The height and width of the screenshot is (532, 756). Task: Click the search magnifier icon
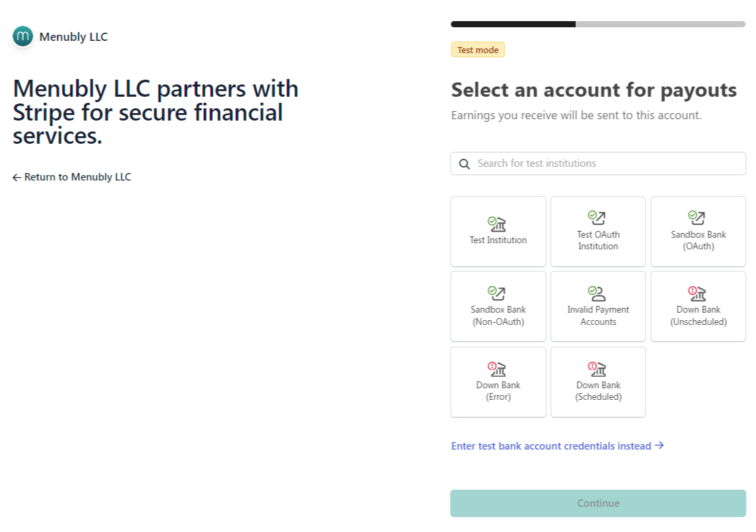pyautogui.click(x=465, y=163)
